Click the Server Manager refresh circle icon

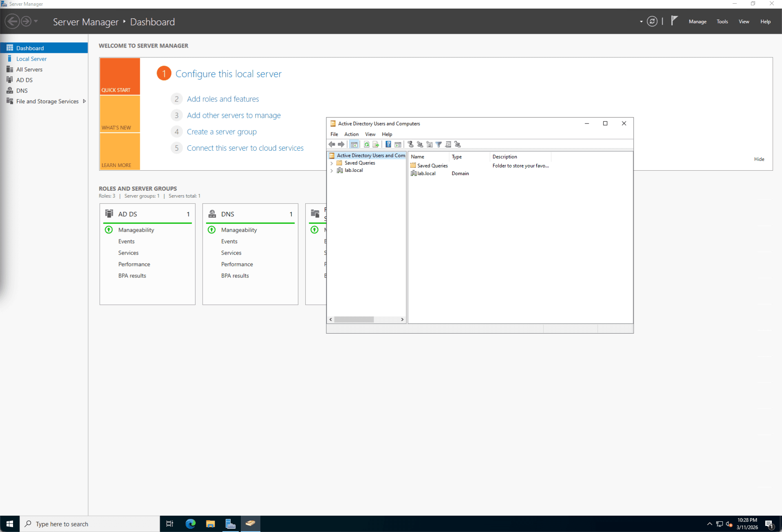652,22
